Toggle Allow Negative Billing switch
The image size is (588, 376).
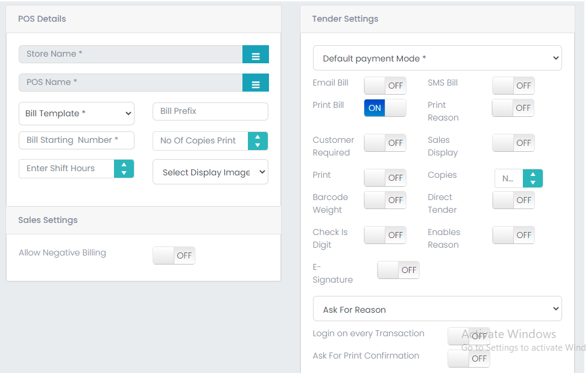tap(174, 255)
